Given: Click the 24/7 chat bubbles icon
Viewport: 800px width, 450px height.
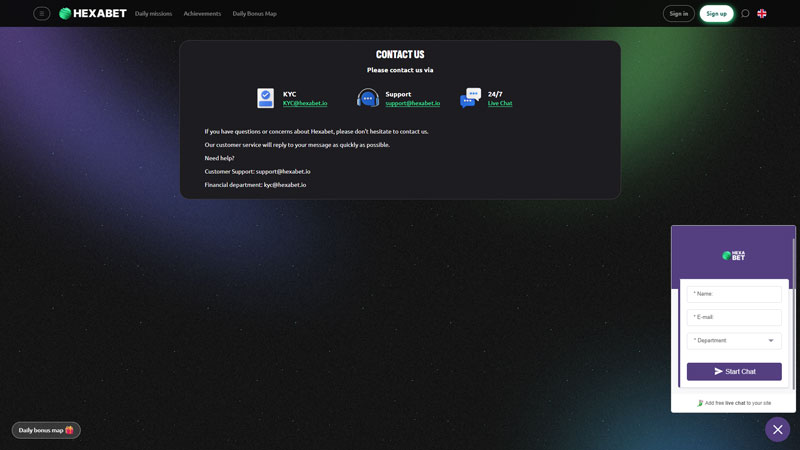Looking at the screenshot, I should click(470, 98).
